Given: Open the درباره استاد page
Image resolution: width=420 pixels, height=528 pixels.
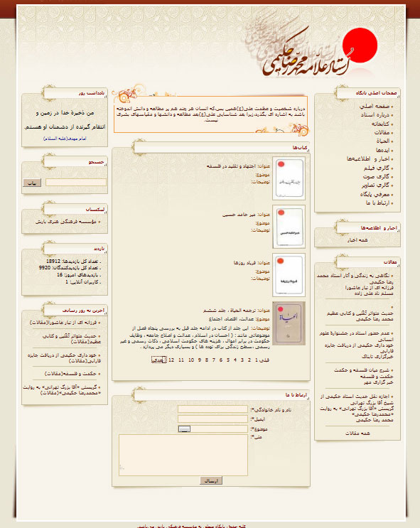Looking at the screenshot, I should pyautogui.click(x=375, y=115).
